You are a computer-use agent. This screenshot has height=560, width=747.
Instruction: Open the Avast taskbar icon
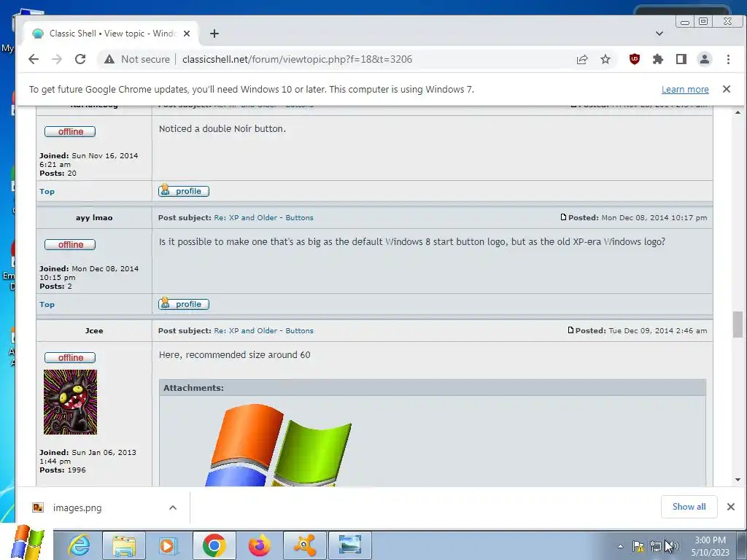point(305,545)
